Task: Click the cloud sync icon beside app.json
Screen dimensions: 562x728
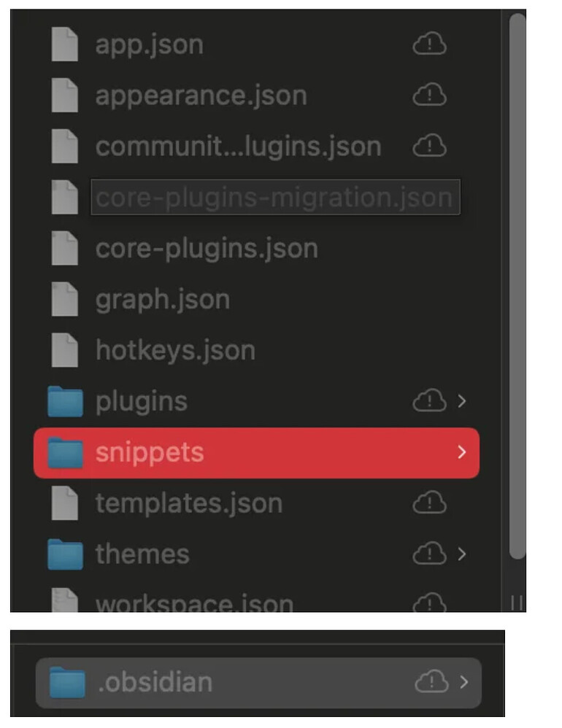Action: pyautogui.click(x=429, y=44)
